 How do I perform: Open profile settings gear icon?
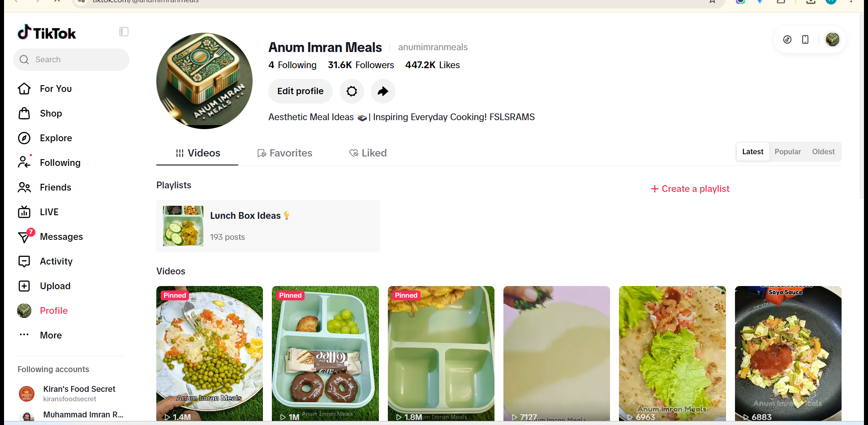tap(352, 91)
